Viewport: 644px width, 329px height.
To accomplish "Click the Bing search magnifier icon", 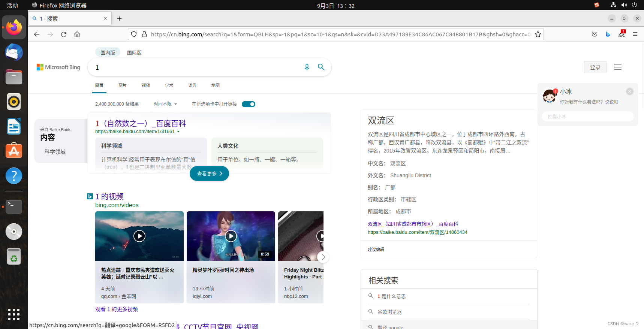I will click(321, 67).
